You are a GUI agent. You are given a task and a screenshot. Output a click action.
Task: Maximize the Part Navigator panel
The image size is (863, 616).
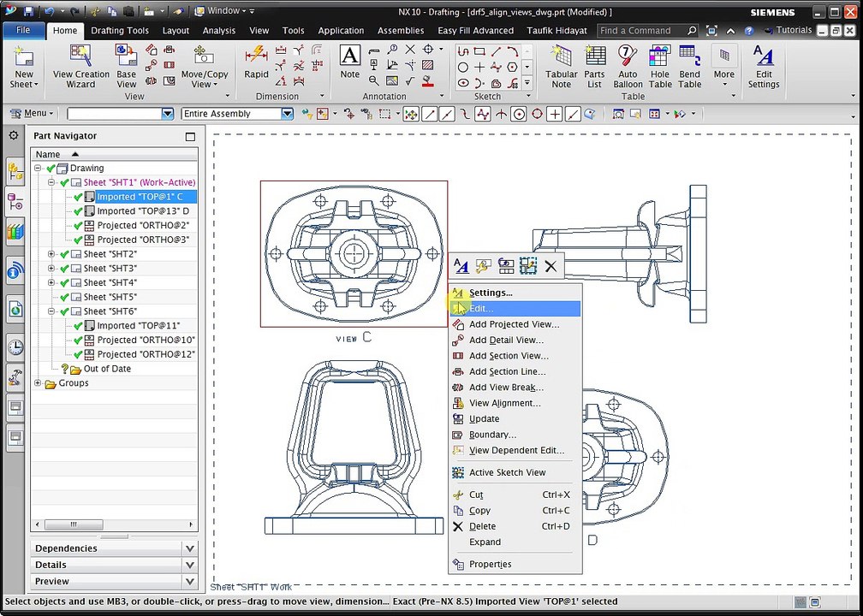[190, 136]
